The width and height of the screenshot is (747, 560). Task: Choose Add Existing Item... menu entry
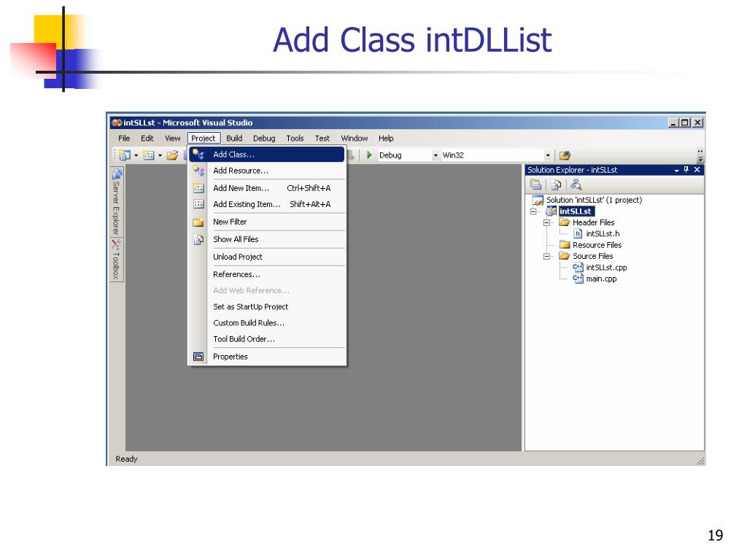point(267,204)
